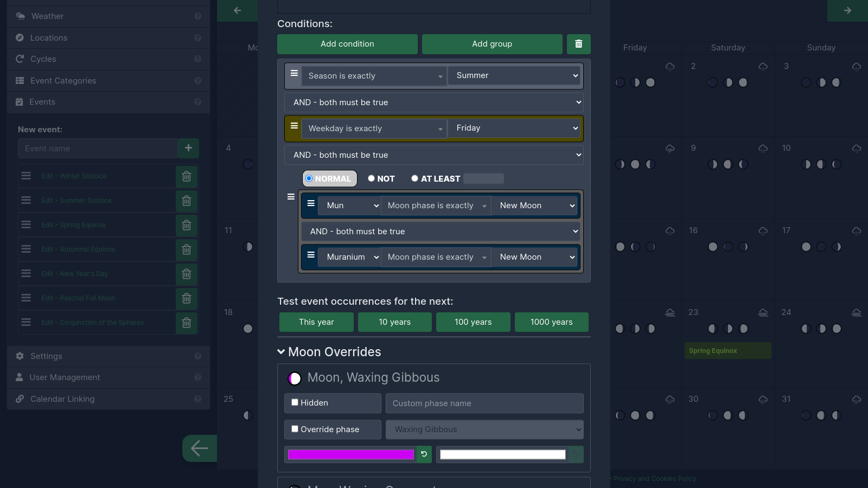Collapse the Moon Overrides section

point(281,352)
